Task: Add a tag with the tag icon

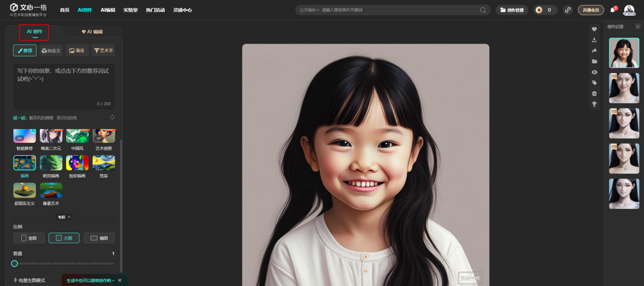Action: click(x=594, y=83)
